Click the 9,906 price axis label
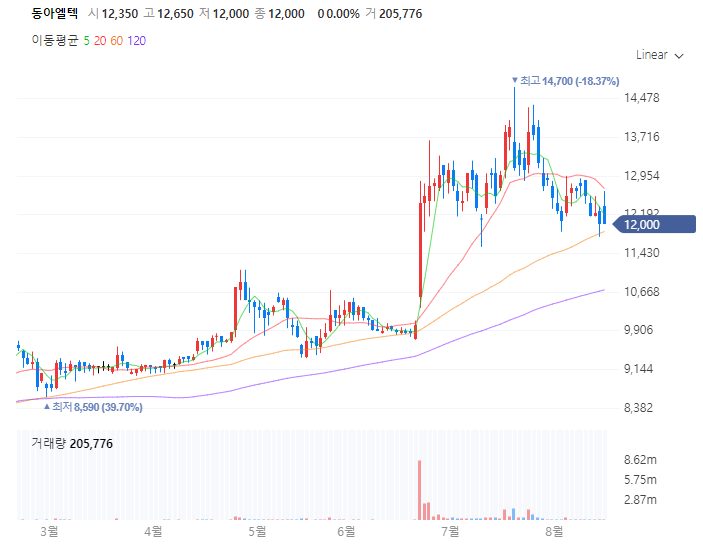 pos(639,330)
